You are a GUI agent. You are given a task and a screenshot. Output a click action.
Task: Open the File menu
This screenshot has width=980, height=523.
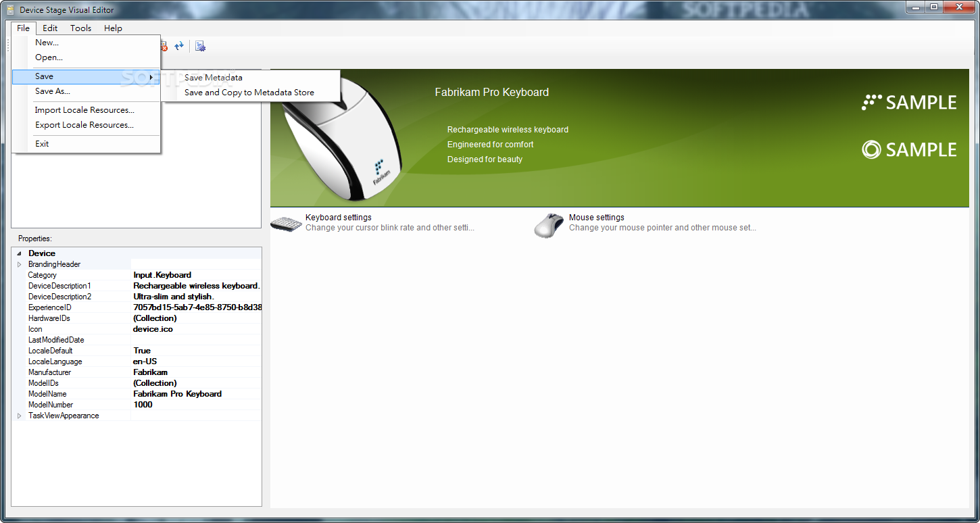click(23, 28)
